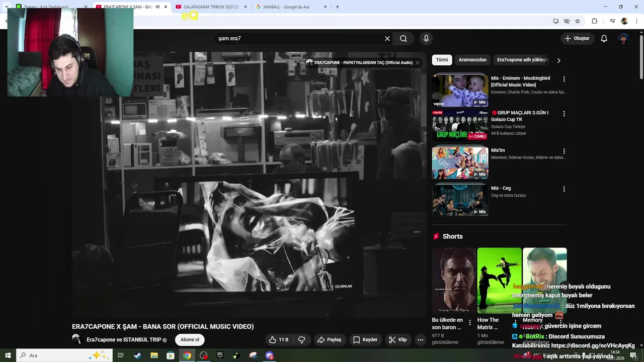This screenshot has height=362, width=644.
Task: Open YouTube notifications bell
Action: coord(604,38)
